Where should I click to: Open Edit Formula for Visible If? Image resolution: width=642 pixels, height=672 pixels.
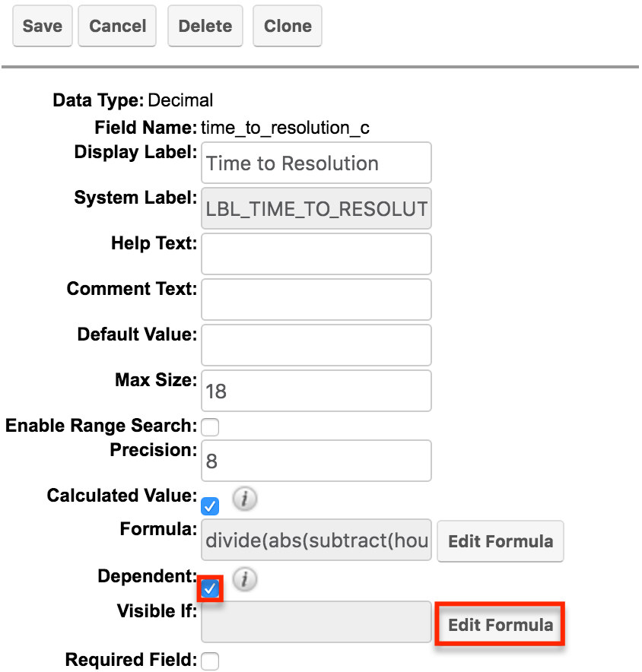click(501, 624)
